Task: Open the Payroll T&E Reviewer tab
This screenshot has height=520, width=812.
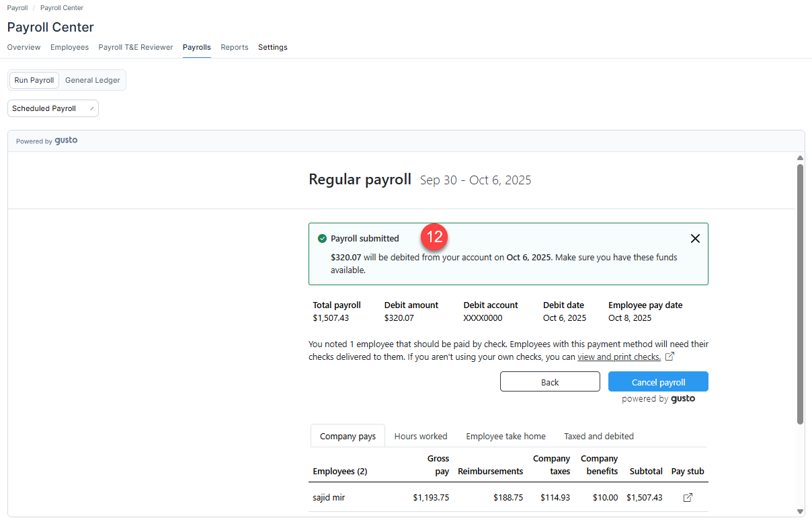Action: [x=135, y=47]
